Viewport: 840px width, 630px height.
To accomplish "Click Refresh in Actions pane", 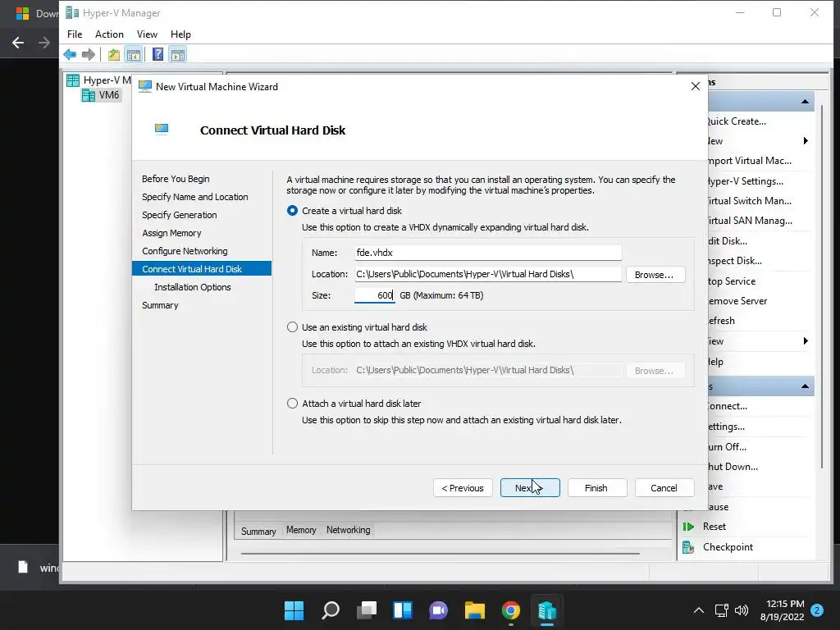I will click(x=721, y=321).
